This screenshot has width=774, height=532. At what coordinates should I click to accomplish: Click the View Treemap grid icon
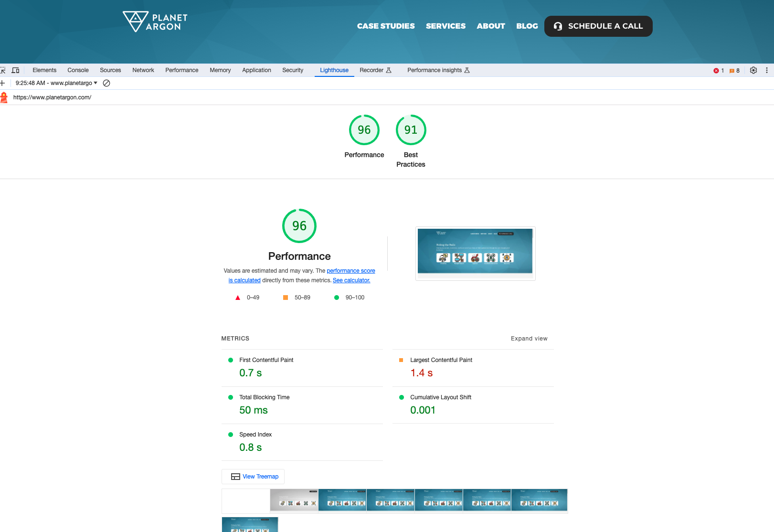[x=235, y=477]
